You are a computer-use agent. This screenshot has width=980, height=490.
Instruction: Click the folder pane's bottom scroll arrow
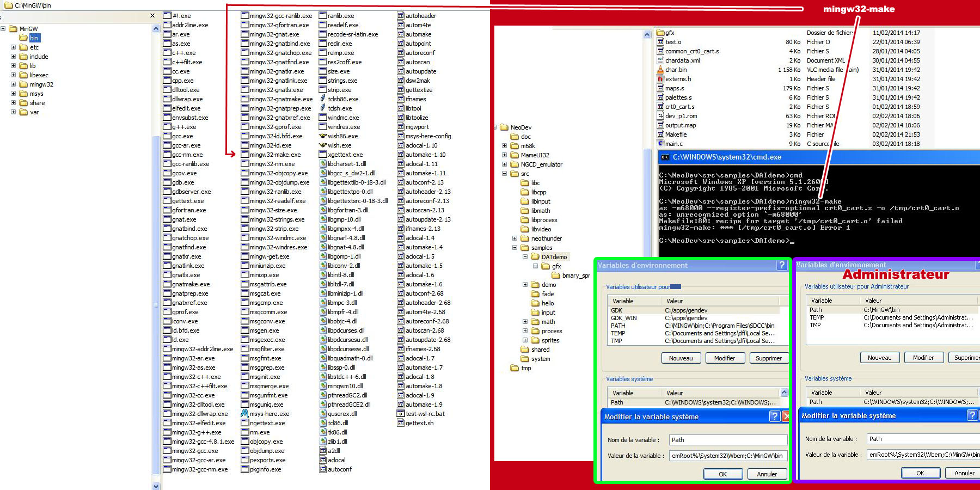coord(156,486)
